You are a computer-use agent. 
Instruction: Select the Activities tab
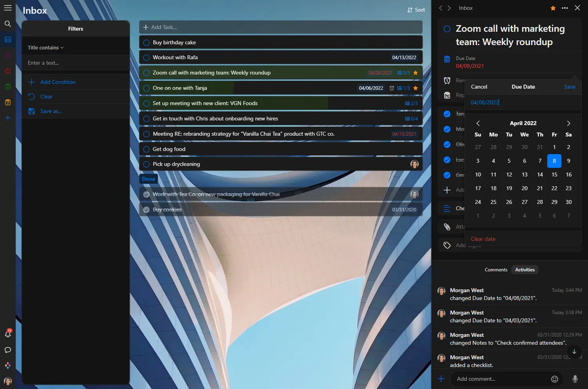click(524, 270)
